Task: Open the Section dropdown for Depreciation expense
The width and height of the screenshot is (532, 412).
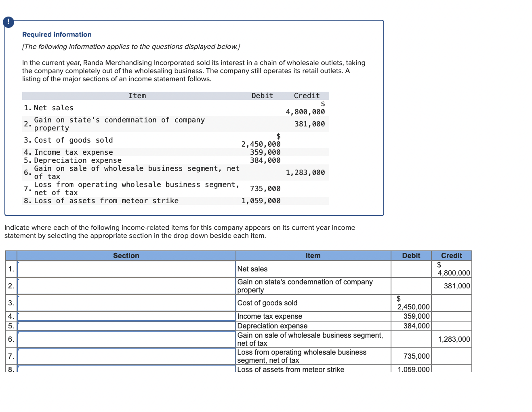Action: (x=126, y=326)
